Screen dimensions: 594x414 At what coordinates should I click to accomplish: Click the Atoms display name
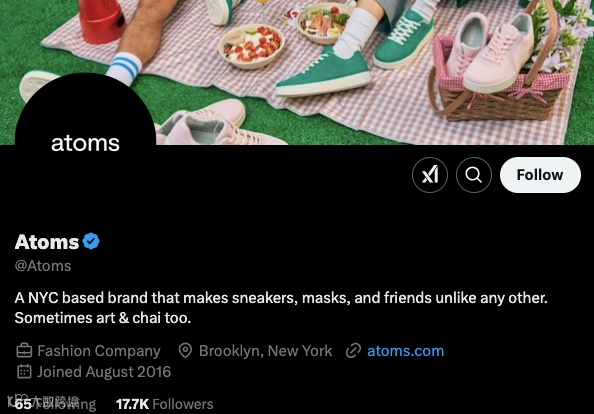click(47, 242)
